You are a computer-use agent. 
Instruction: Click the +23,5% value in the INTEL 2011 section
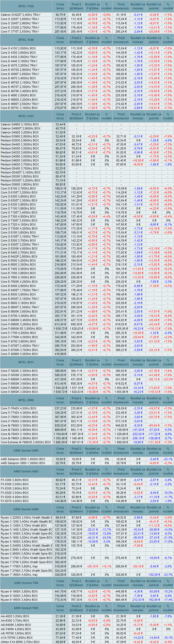pyautogui.click(x=168, y=379)
